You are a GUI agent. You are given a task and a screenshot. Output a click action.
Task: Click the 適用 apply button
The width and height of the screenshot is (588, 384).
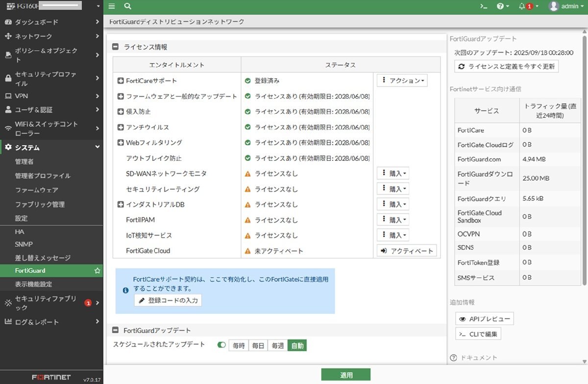(346, 375)
